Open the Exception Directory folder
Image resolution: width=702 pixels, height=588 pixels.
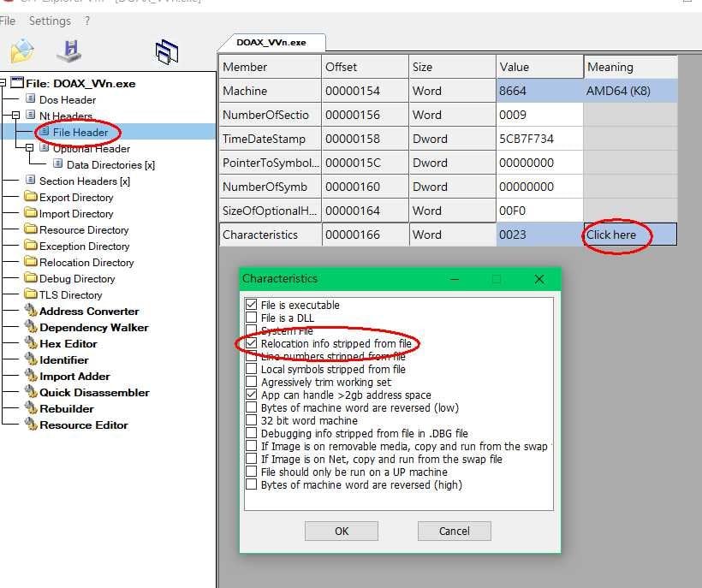click(x=84, y=246)
